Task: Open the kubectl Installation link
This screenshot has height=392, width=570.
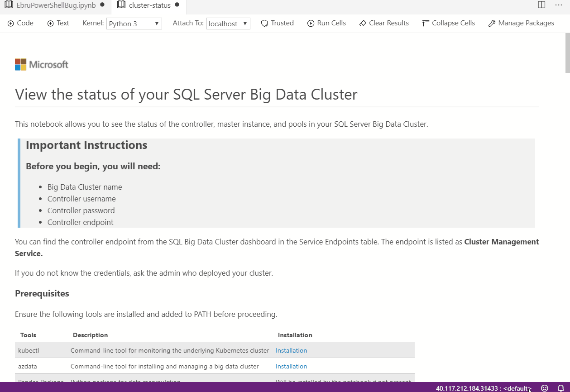Action: coord(291,350)
